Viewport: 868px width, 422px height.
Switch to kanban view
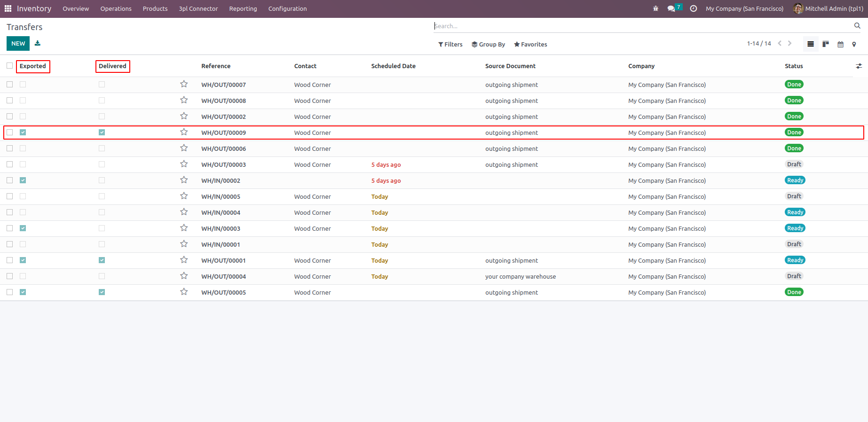(x=825, y=44)
